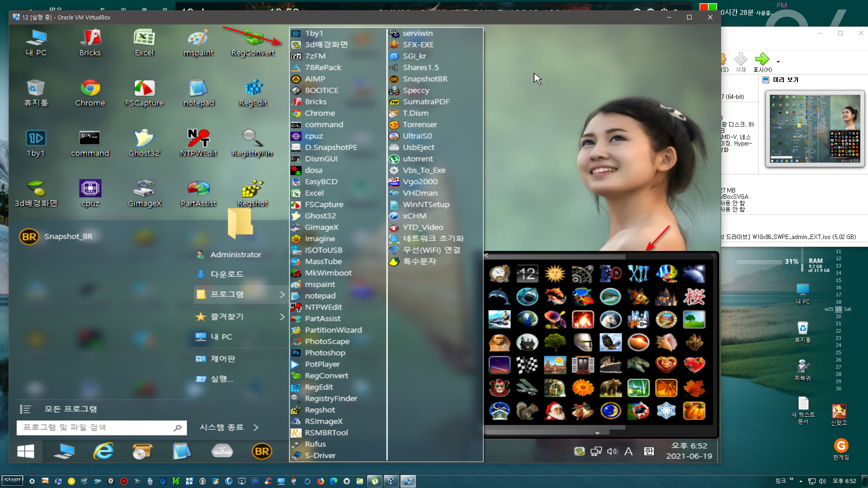Open the GimageX desktop icon
The width and height of the screenshot is (868, 488).
144,193
